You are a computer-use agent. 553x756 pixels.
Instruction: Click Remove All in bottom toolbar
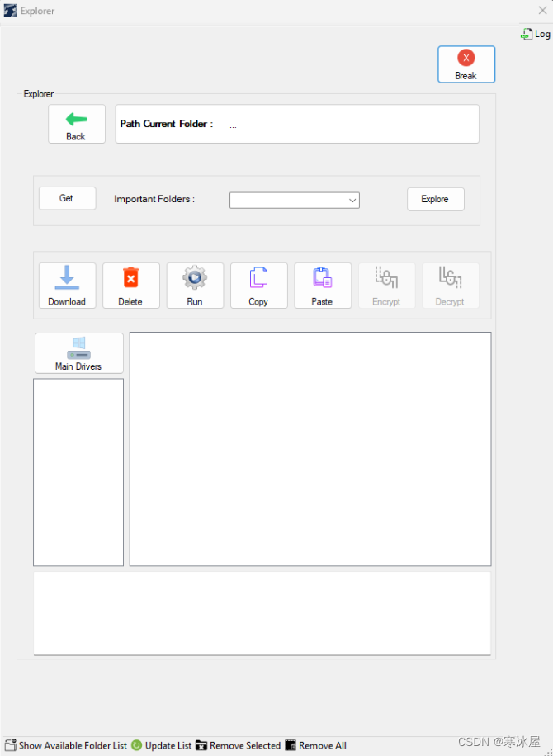tap(316, 745)
